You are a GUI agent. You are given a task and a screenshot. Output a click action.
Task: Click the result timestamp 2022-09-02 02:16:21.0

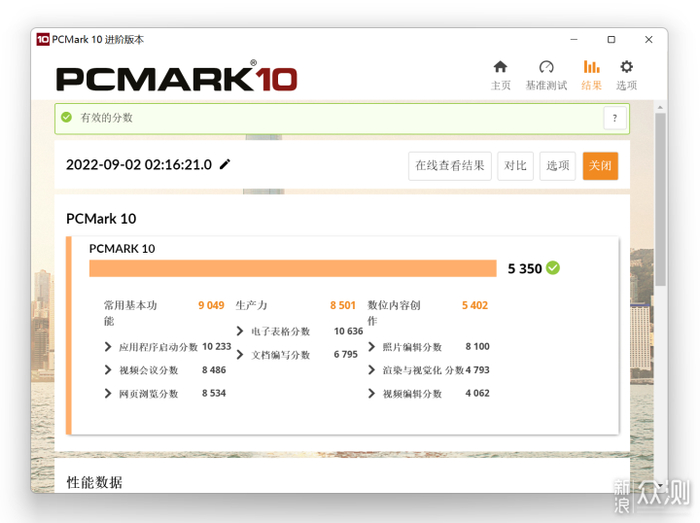tap(139, 165)
